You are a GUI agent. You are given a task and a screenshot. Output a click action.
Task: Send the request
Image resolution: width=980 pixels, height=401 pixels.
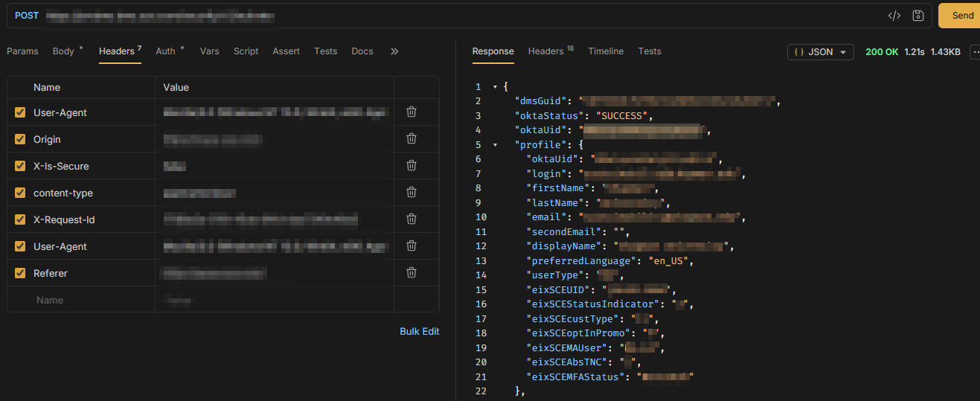click(960, 16)
